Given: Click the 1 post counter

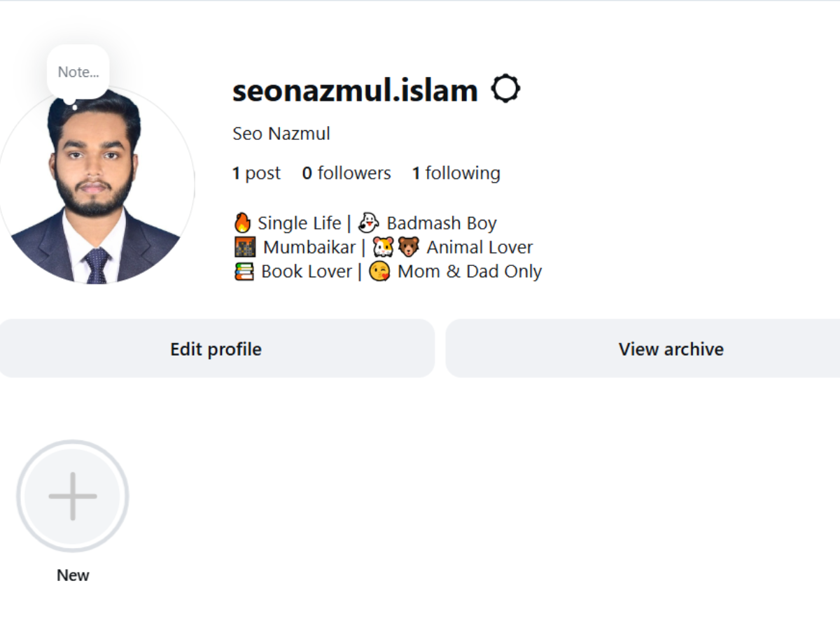Looking at the screenshot, I should [256, 173].
